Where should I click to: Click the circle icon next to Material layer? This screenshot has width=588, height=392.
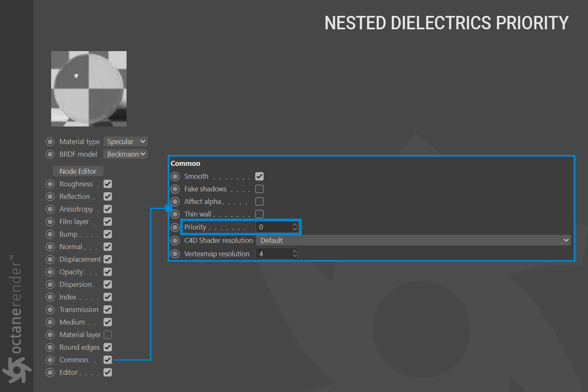point(50,335)
